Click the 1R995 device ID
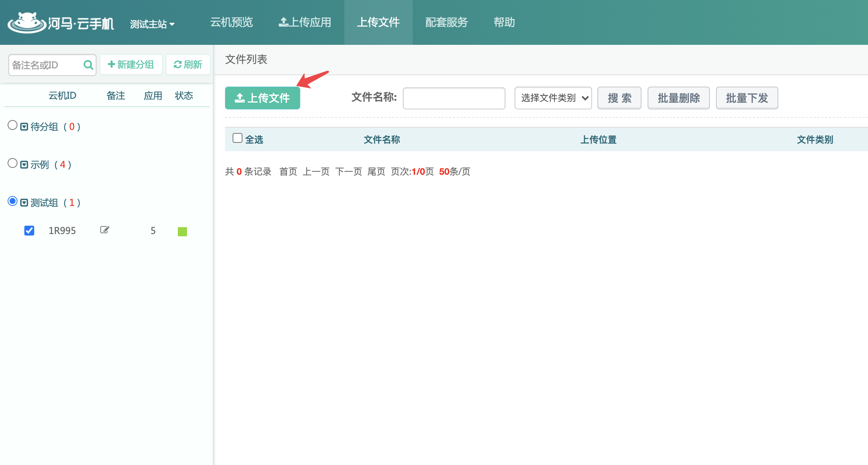The width and height of the screenshot is (868, 465). click(62, 231)
